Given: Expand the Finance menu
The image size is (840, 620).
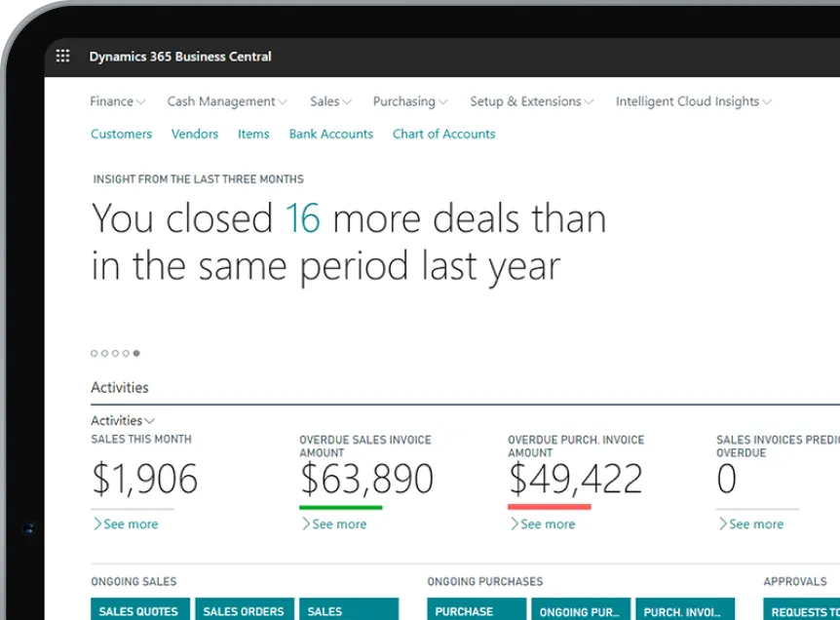Looking at the screenshot, I should pyautogui.click(x=117, y=101).
